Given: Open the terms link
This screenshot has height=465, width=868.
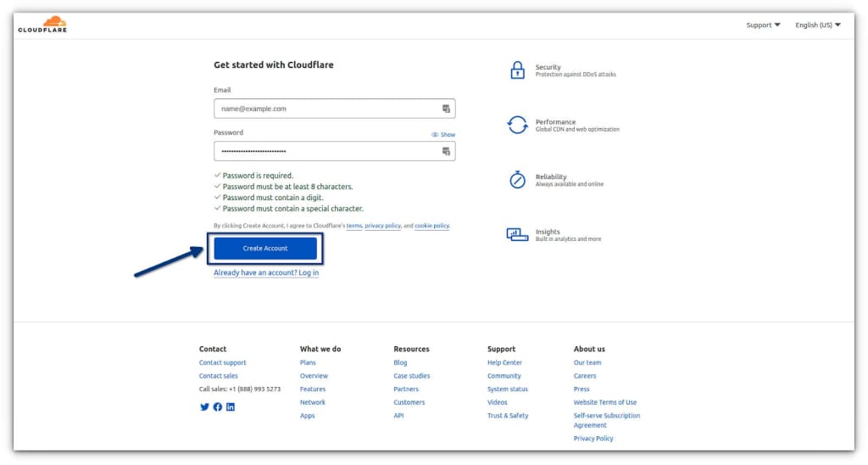Looking at the screenshot, I should click(x=354, y=226).
